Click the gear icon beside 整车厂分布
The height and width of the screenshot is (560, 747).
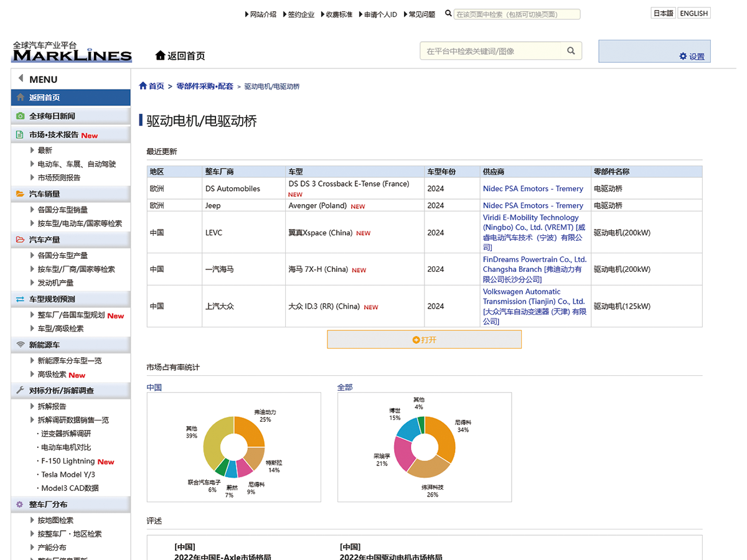21,505
